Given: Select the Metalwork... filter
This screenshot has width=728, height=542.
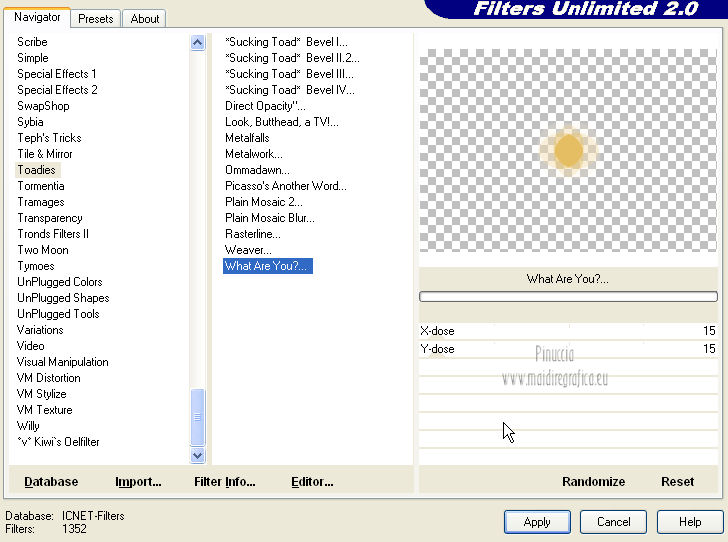Looking at the screenshot, I should tap(254, 154).
